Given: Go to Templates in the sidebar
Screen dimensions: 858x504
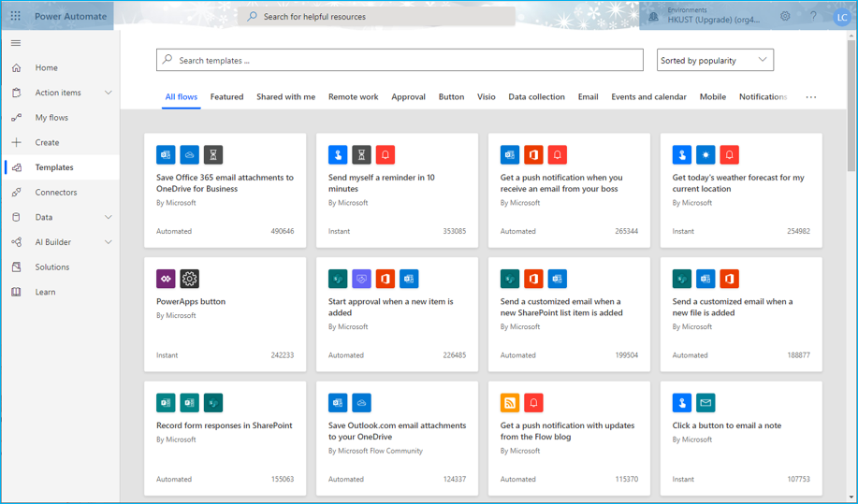Looking at the screenshot, I should [x=61, y=167].
